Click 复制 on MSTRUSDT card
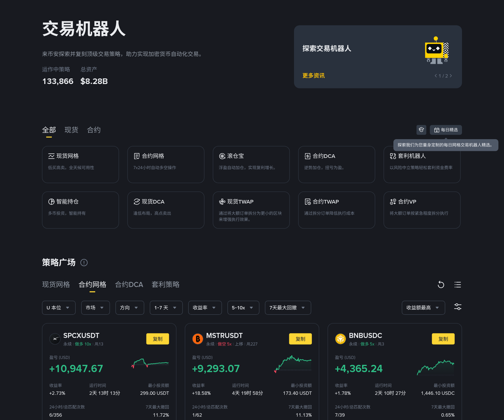The image size is (504, 420). [300, 339]
